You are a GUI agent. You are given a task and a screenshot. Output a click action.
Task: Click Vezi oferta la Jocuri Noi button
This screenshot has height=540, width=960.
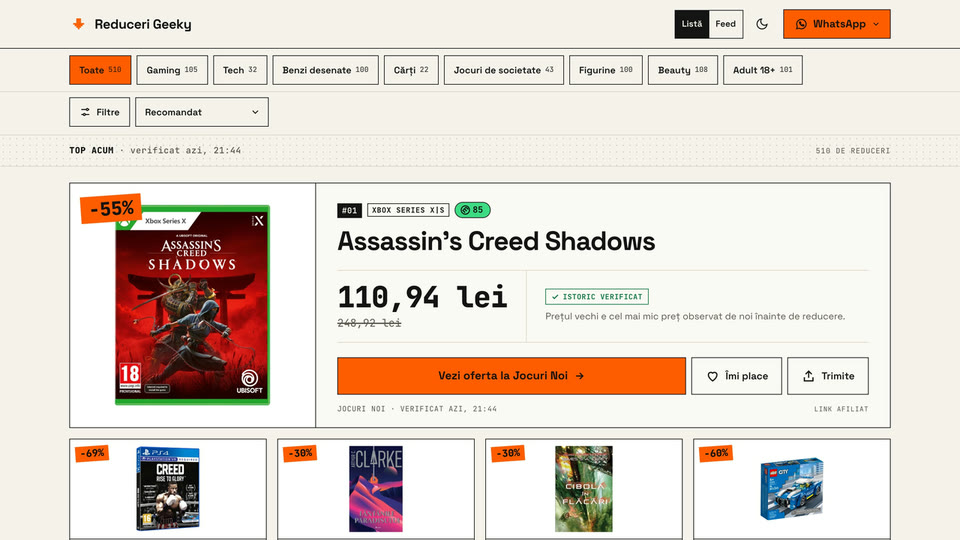[x=511, y=376]
